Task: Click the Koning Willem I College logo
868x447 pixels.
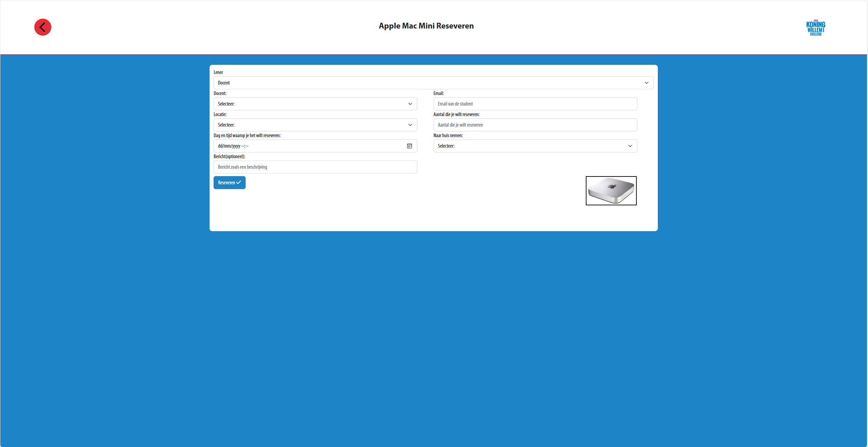Action: point(815,28)
